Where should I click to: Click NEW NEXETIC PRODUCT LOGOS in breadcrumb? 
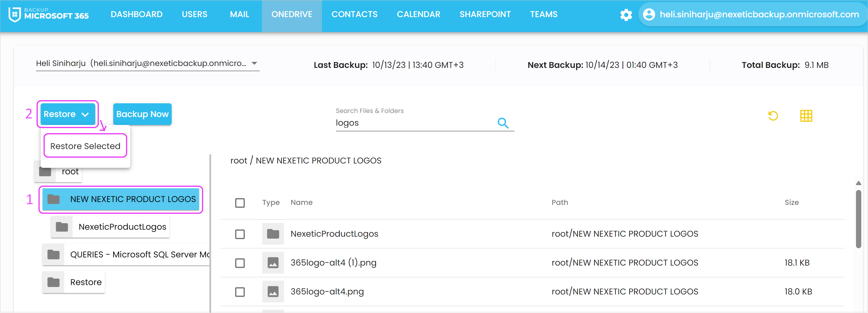coord(318,161)
